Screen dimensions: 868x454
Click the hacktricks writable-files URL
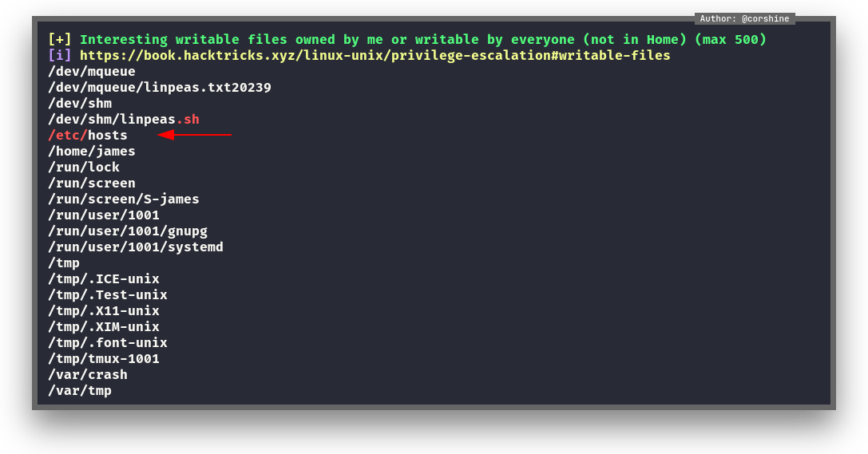(x=375, y=56)
